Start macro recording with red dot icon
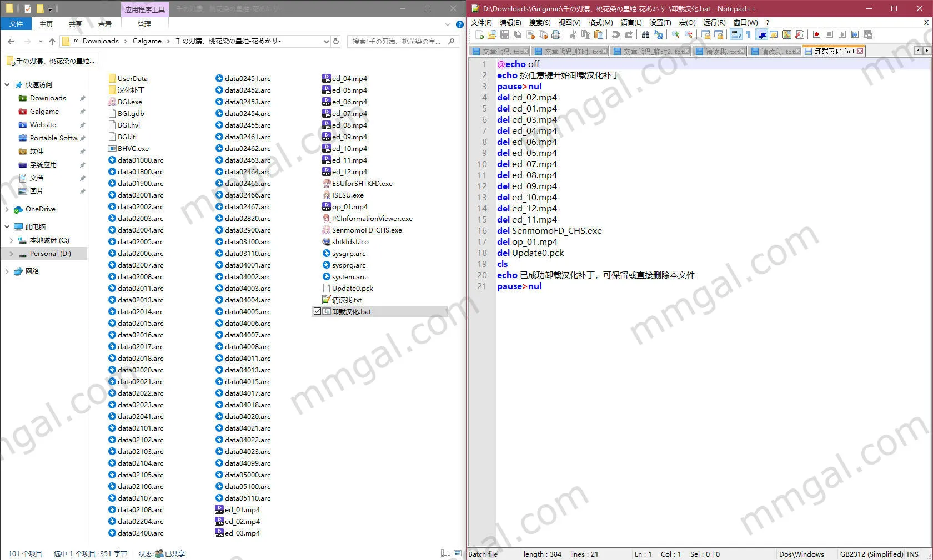 point(816,34)
